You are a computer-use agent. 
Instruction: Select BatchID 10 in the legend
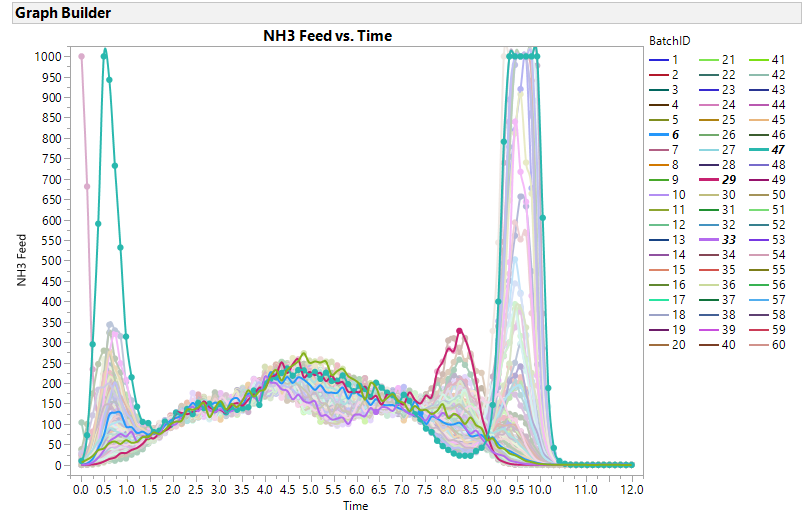pyautogui.click(x=667, y=195)
